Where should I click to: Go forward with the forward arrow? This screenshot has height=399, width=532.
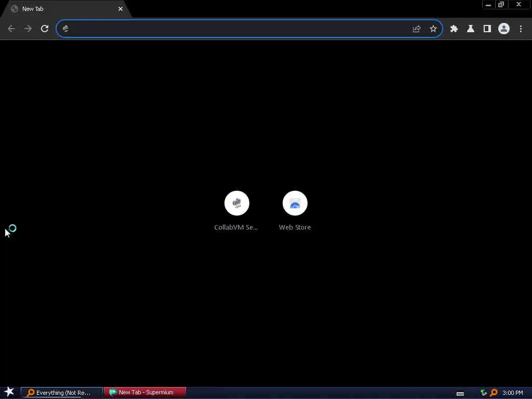click(28, 29)
